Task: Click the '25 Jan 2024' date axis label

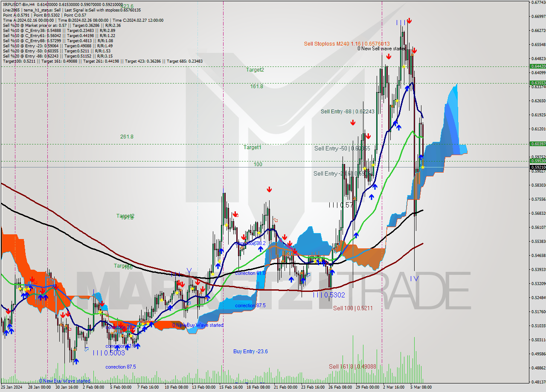Action: click(12, 387)
